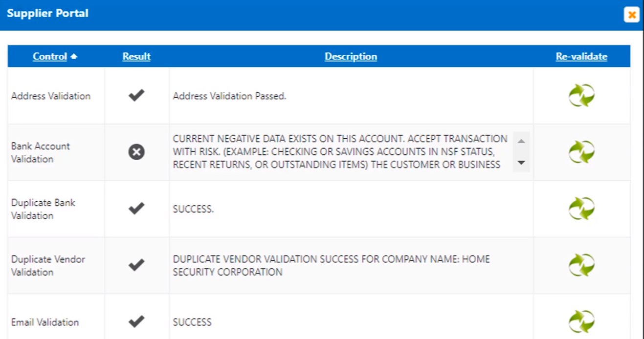
Task: Click the bank account negative data description text
Action: tap(340, 152)
